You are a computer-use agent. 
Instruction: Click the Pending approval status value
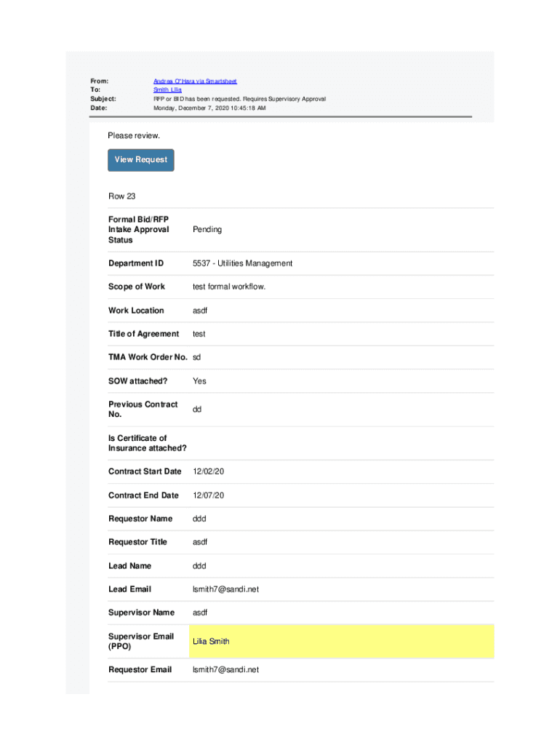pyautogui.click(x=207, y=230)
